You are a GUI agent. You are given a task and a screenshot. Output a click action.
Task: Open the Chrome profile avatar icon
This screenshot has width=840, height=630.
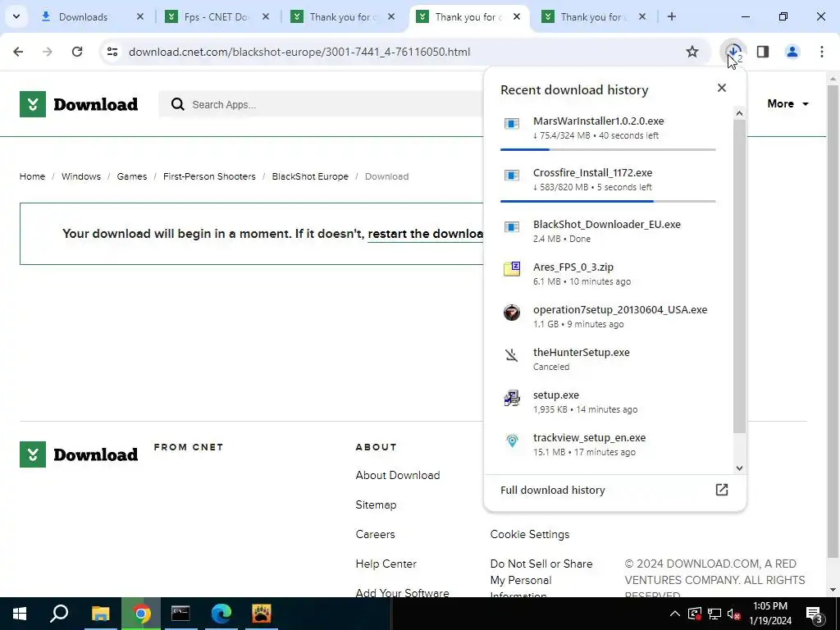792,52
